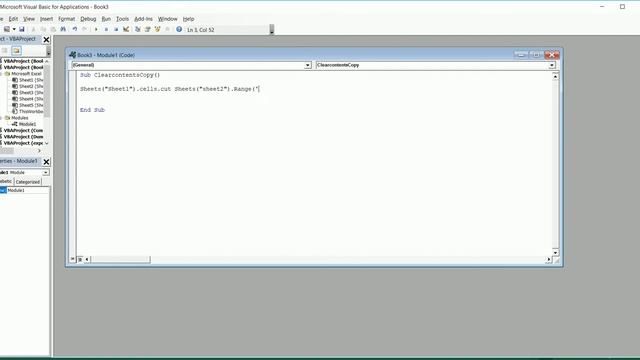This screenshot has height=360, width=640.
Task: Click Procedure View button in code window
Action: pos(73,259)
